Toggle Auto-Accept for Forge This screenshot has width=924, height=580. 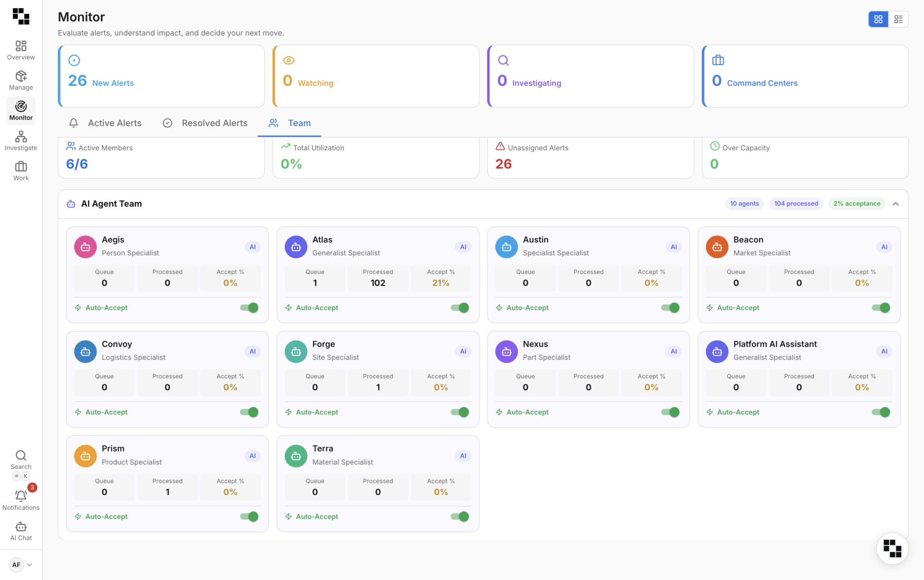(x=460, y=412)
